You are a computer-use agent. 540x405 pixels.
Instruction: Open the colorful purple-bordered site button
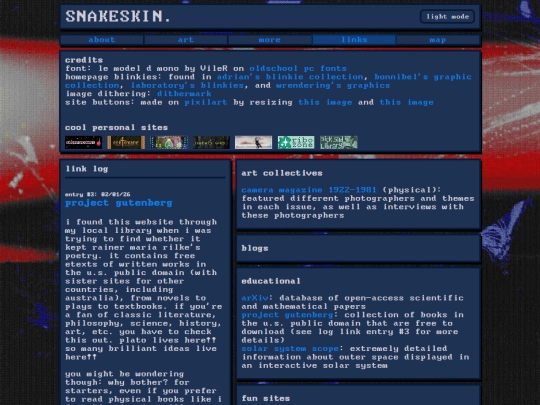[x=169, y=142]
